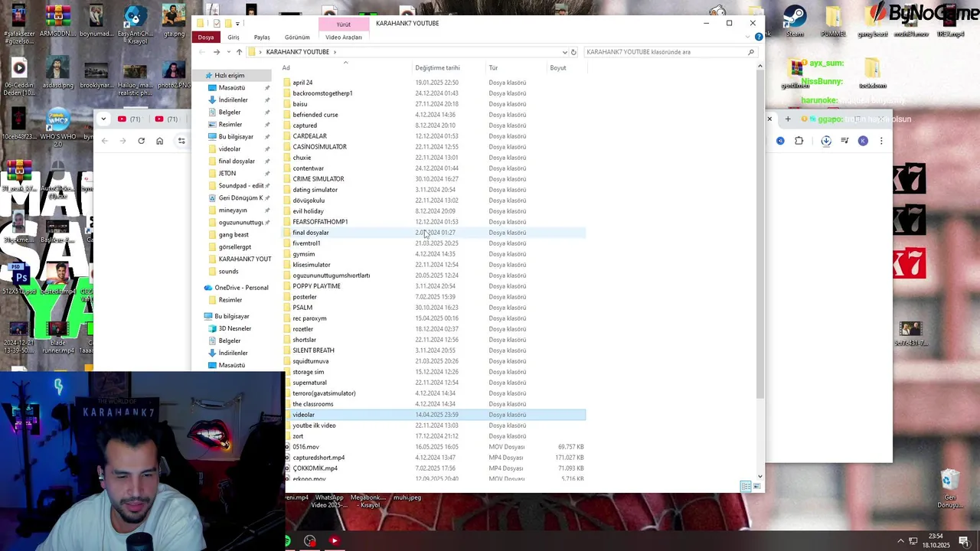This screenshot has height=551, width=980.
Task: Open the gta.png desktop file
Action: point(174,21)
